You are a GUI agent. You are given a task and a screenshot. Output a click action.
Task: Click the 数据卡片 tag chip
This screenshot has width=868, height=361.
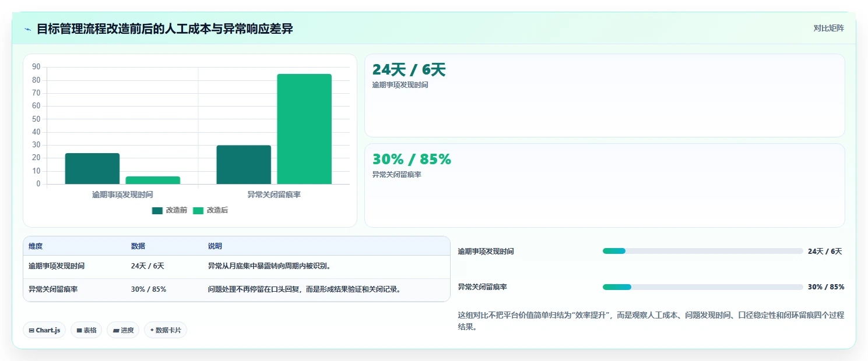pos(166,330)
